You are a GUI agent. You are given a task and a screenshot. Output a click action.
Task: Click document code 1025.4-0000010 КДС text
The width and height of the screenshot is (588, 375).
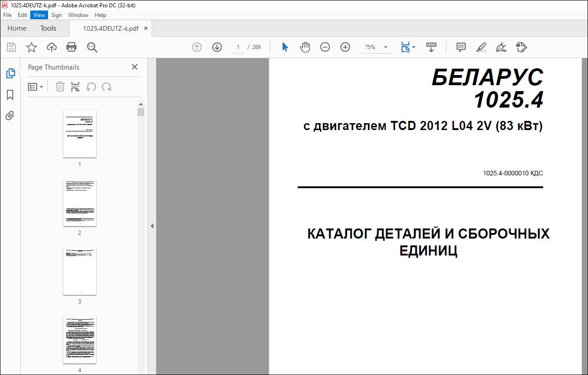tap(513, 174)
